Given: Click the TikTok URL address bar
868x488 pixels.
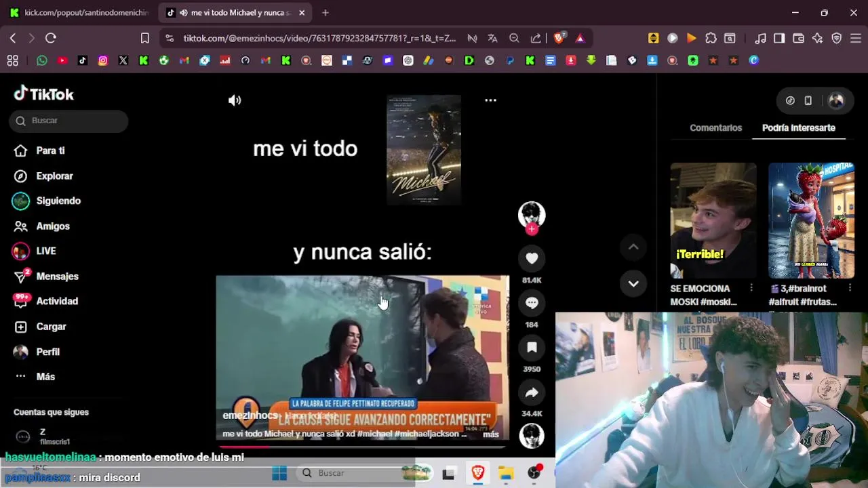Looking at the screenshot, I should click(x=319, y=38).
